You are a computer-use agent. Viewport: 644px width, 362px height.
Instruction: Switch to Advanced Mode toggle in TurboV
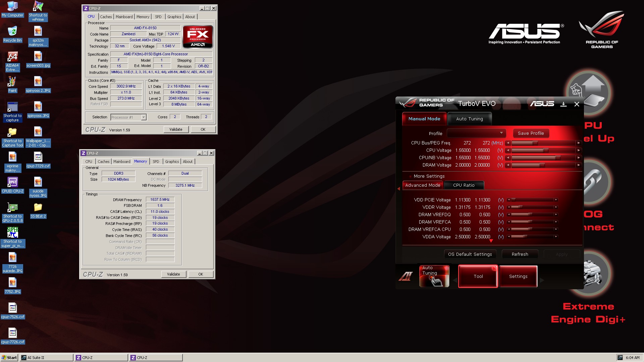pos(423,185)
